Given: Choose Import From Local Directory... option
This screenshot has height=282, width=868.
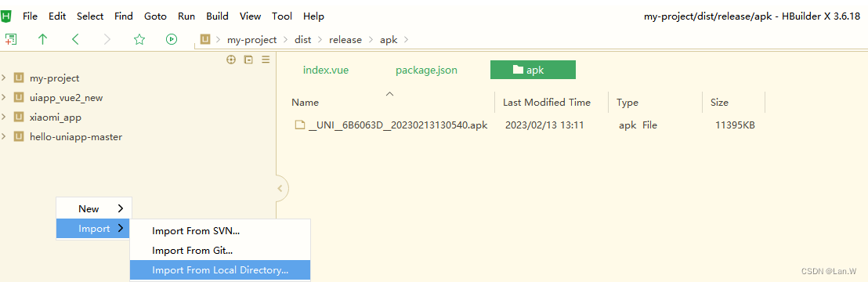Looking at the screenshot, I should tap(220, 270).
